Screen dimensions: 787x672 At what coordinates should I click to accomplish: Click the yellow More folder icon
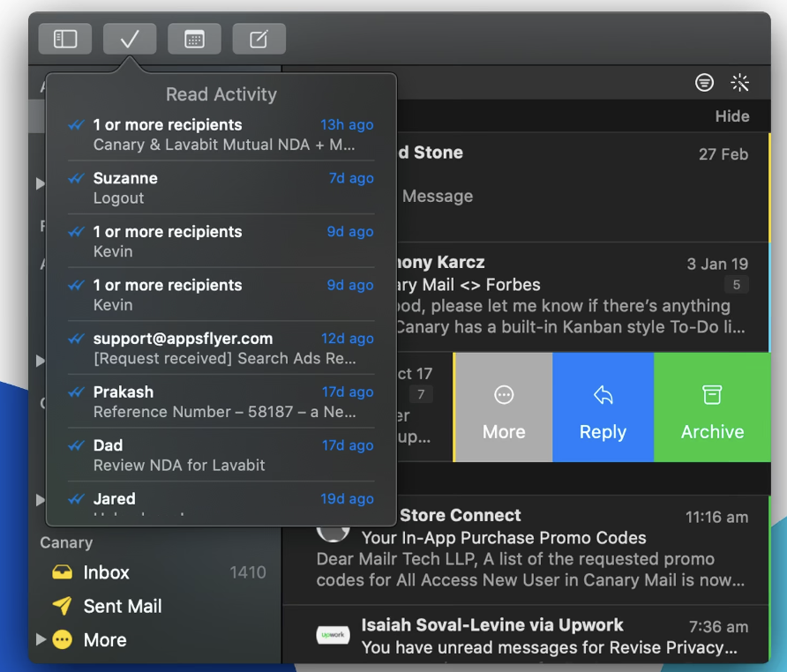(x=63, y=639)
